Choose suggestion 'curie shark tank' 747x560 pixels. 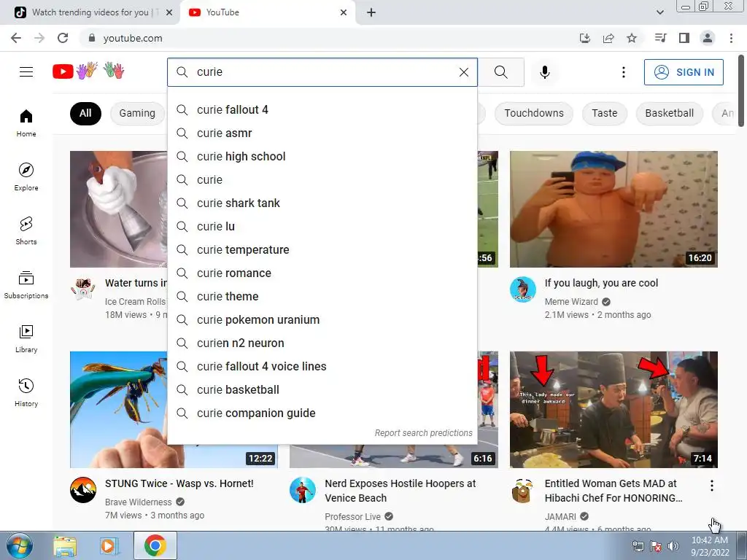tap(322, 203)
